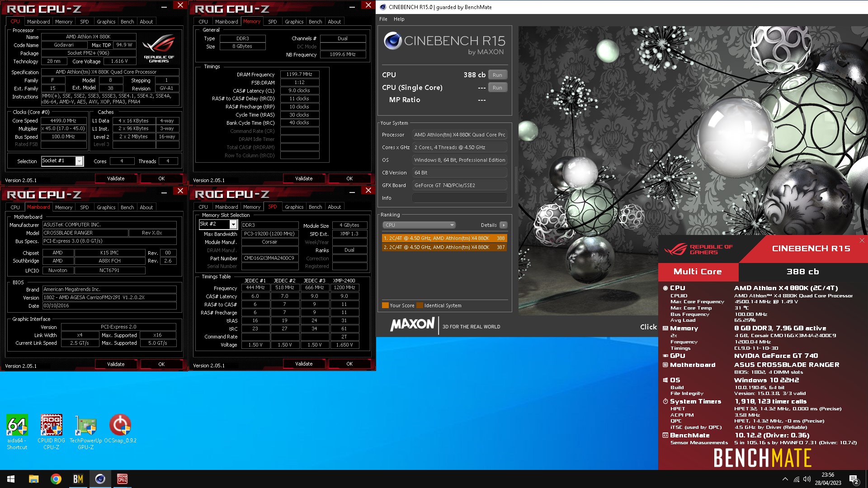Click the CPU section icon in BenchMate
868x488 pixels.
[x=665, y=288]
